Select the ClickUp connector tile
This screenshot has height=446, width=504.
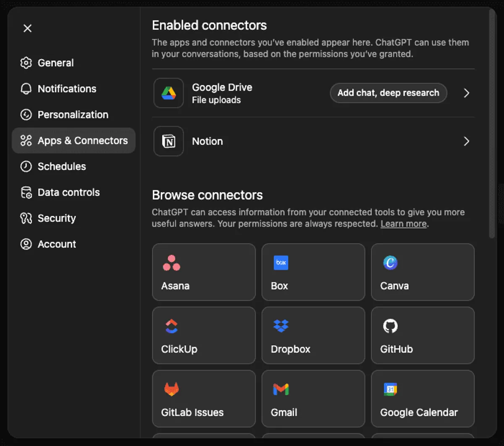[x=204, y=335]
